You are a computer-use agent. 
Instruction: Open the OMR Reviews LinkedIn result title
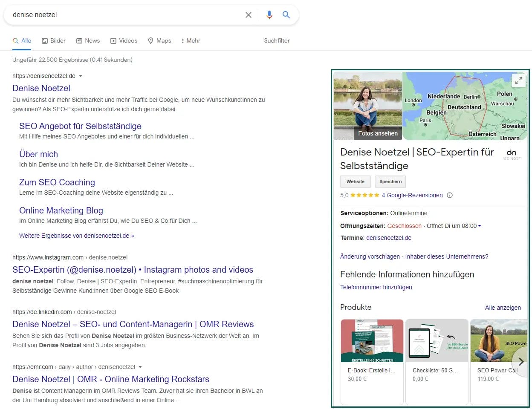point(133,324)
